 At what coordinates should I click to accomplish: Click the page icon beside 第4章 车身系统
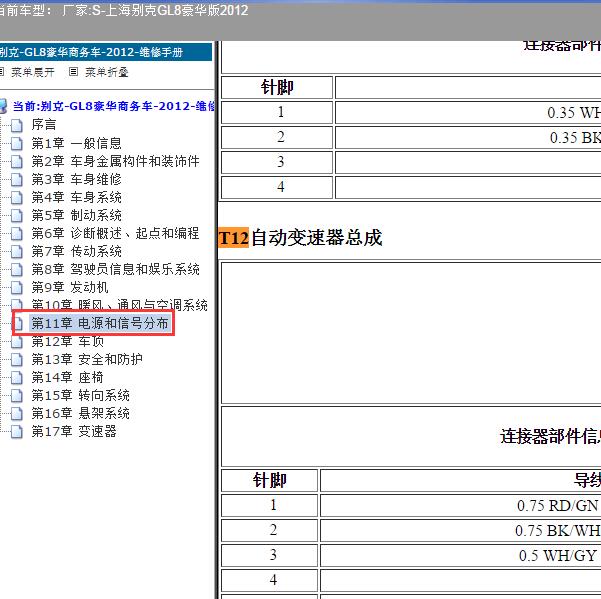(16, 197)
